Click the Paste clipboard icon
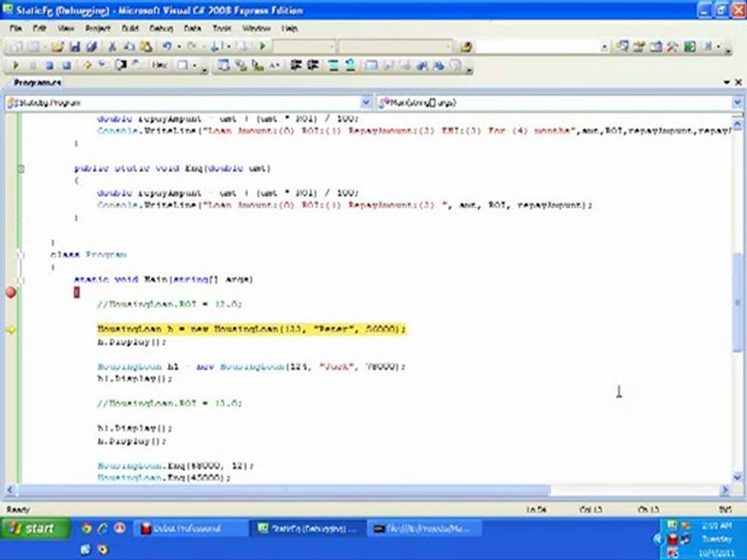This screenshot has width=747, height=560. click(146, 46)
